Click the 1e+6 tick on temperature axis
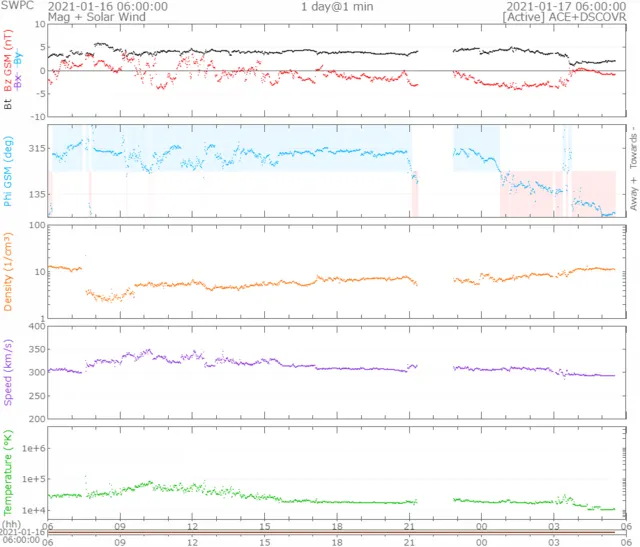This screenshot has width=640, height=547. point(34,448)
